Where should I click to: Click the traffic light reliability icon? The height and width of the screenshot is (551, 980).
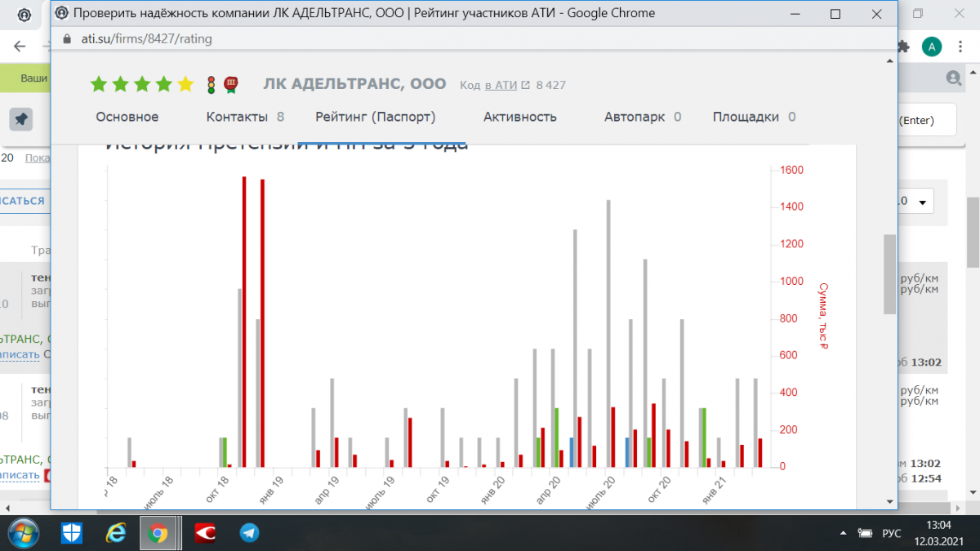pos(212,84)
